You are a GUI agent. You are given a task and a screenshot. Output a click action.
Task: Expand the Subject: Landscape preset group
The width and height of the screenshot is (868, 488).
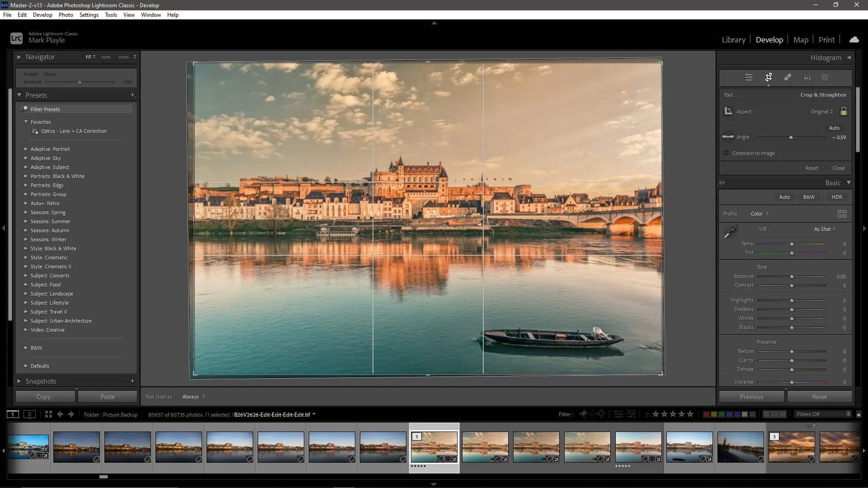pyautogui.click(x=26, y=294)
